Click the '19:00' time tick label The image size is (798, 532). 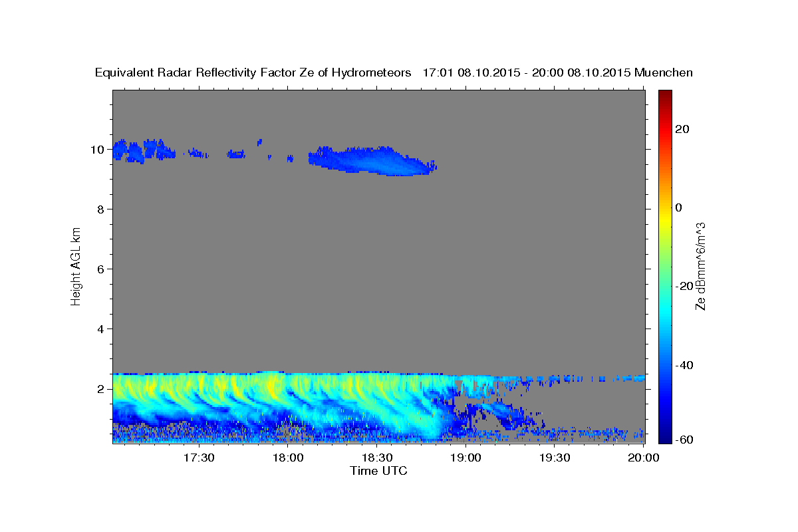pyautogui.click(x=465, y=458)
